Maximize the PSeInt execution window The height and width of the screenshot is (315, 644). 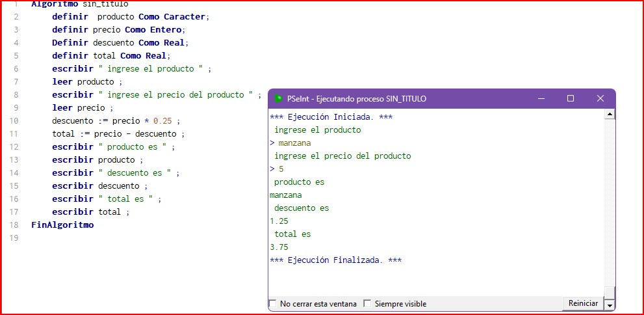tap(571, 98)
